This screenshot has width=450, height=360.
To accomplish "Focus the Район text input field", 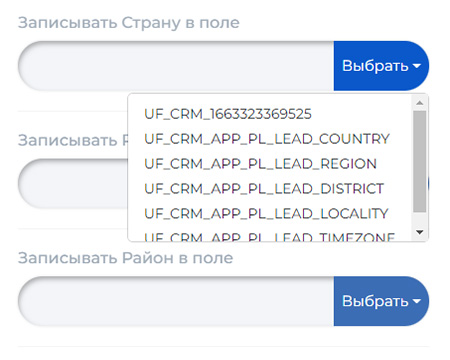I will point(176,301).
